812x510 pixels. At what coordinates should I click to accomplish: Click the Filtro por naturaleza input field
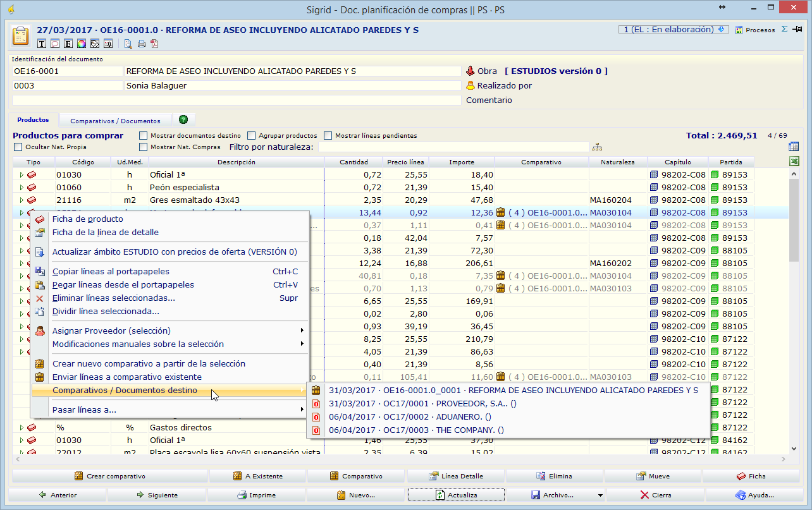[453, 147]
